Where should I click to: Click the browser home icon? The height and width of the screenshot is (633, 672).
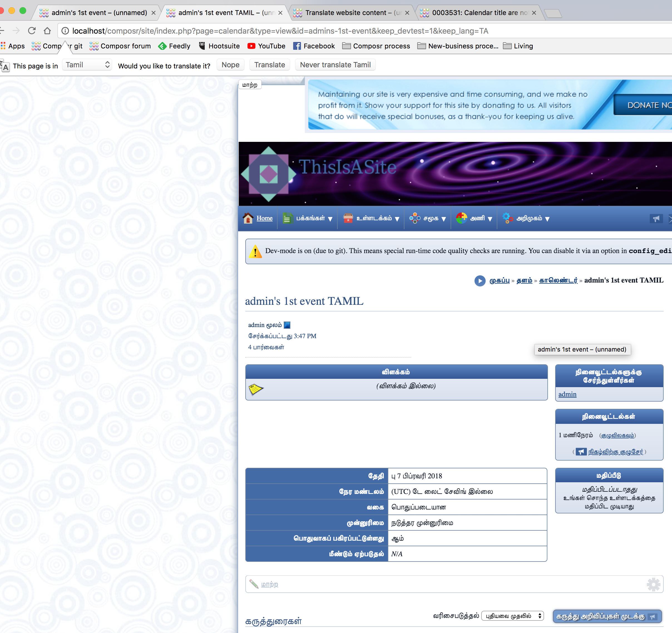47,31
